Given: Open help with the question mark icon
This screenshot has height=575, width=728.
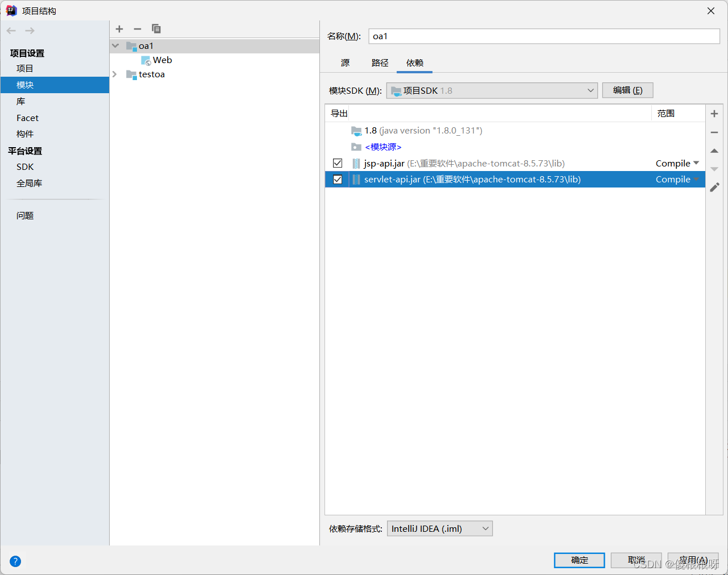Looking at the screenshot, I should click(15, 561).
